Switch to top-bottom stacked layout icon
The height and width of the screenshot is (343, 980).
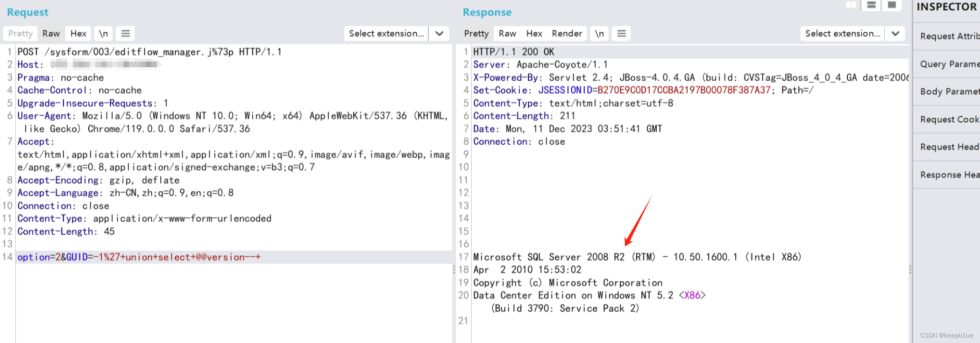tap(871, 5)
